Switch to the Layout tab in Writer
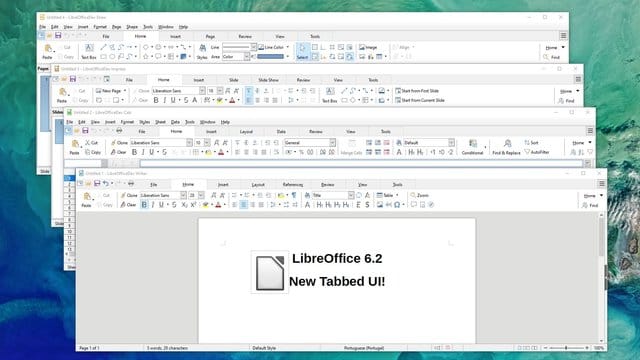 [x=258, y=184]
